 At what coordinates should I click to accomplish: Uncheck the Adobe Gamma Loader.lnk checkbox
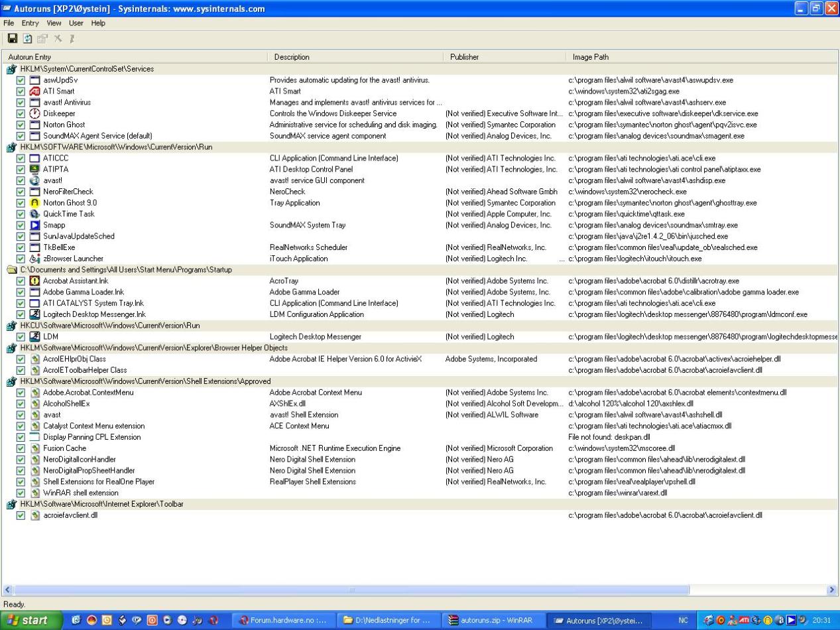point(21,292)
